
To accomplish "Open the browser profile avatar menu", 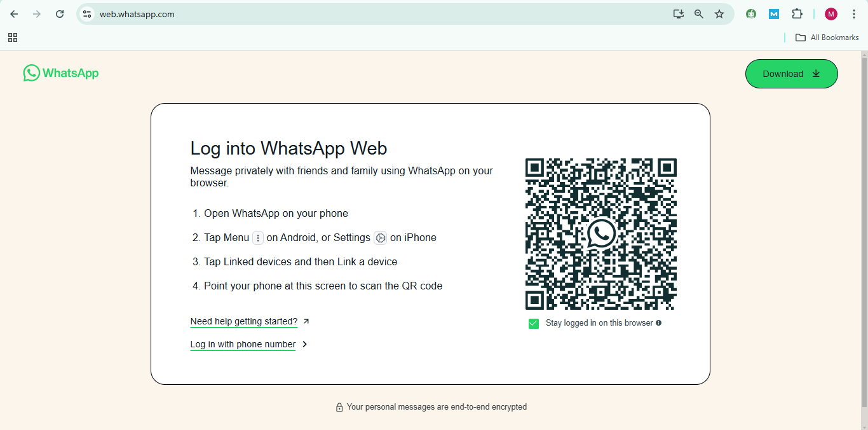I will point(831,13).
